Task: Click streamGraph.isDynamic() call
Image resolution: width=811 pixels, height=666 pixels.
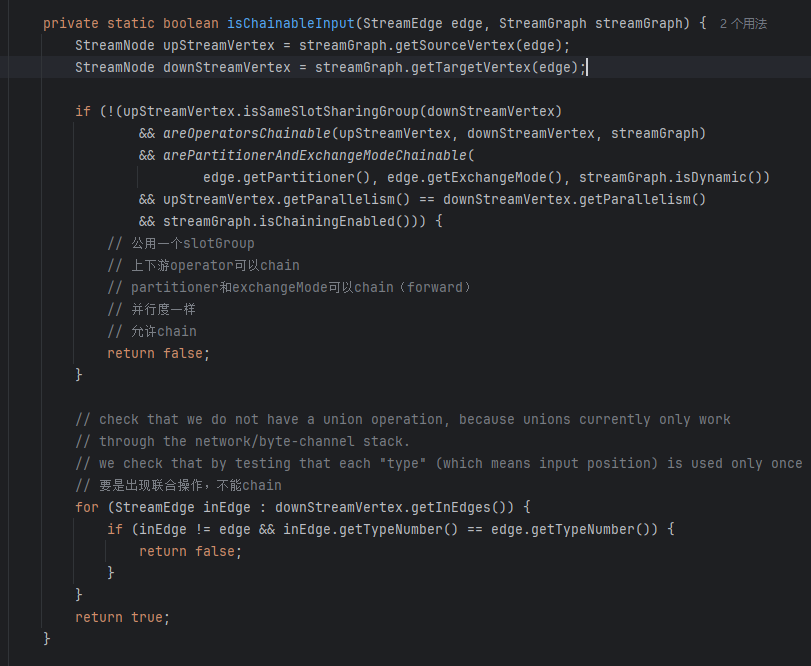Action: (x=670, y=177)
